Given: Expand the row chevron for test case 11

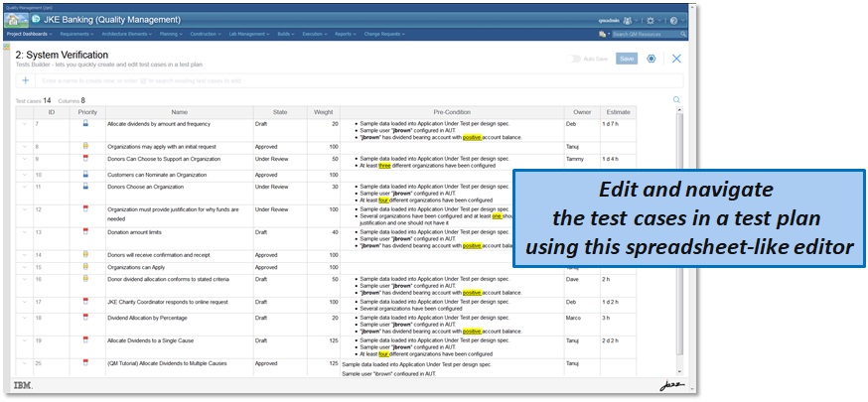Looking at the screenshot, I should (x=25, y=187).
